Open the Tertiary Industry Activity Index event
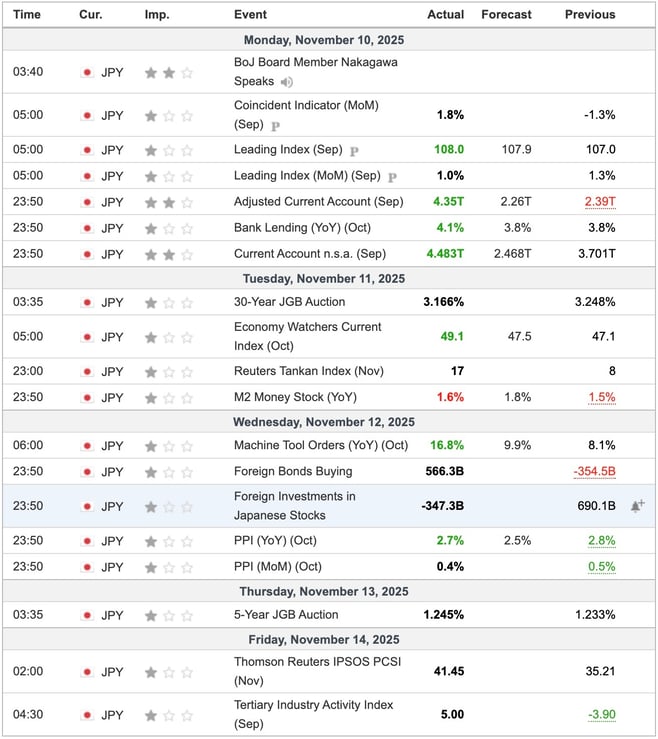The width and height of the screenshot is (658, 739). (x=313, y=714)
